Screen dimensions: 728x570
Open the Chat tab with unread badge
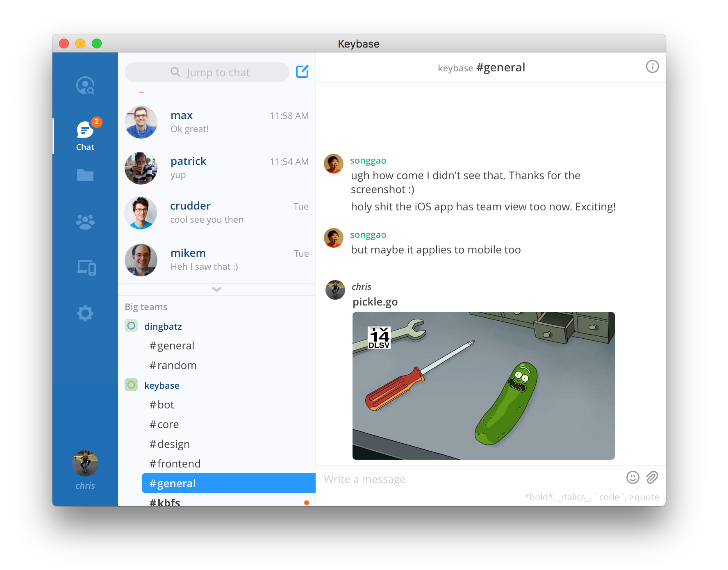click(85, 135)
